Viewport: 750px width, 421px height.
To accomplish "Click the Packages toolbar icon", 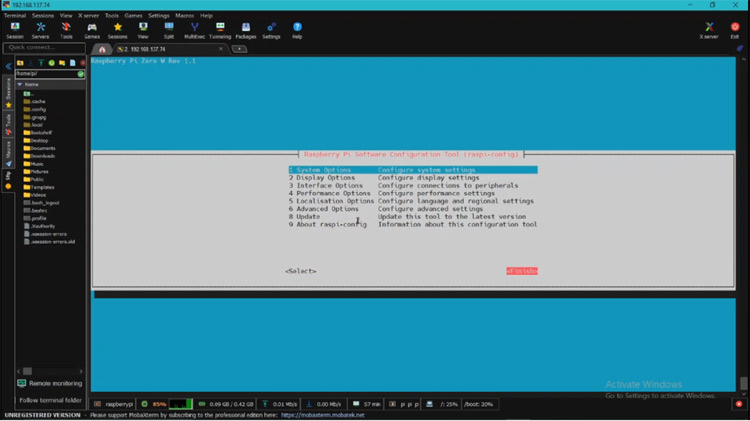I will click(x=246, y=30).
